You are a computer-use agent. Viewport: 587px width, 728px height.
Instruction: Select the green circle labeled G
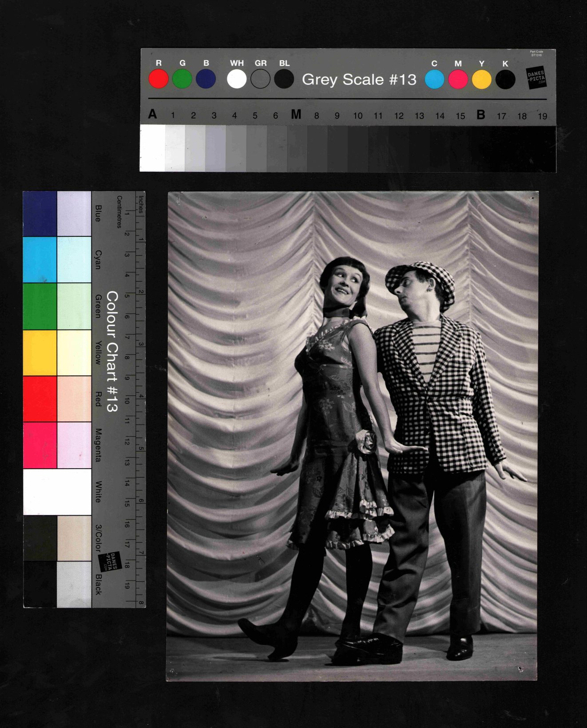coord(182,80)
